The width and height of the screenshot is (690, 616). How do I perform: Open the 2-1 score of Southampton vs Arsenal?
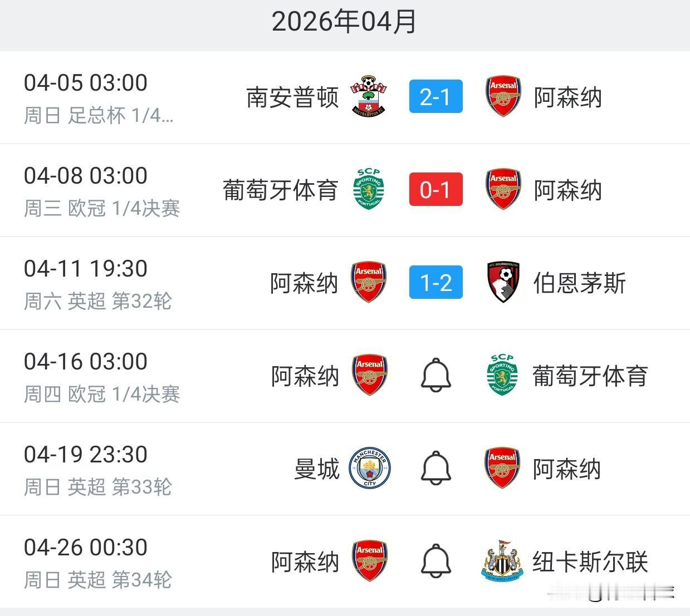click(436, 96)
